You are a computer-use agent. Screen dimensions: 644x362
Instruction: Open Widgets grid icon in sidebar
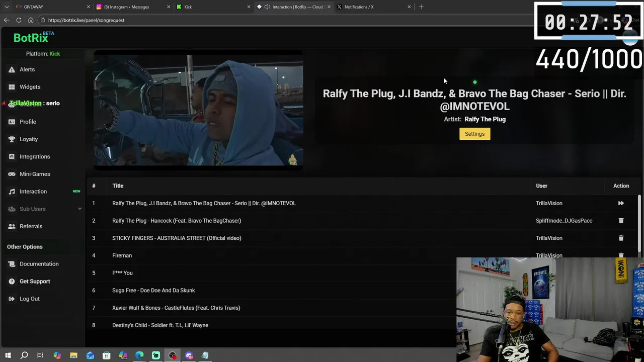(x=12, y=87)
